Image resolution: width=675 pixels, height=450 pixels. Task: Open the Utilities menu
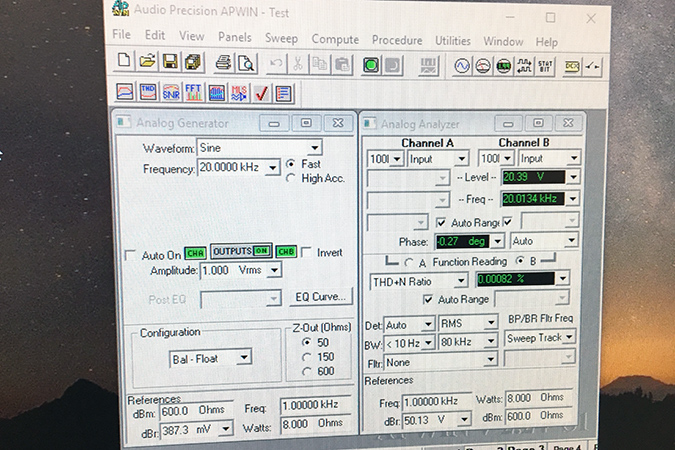(x=452, y=41)
